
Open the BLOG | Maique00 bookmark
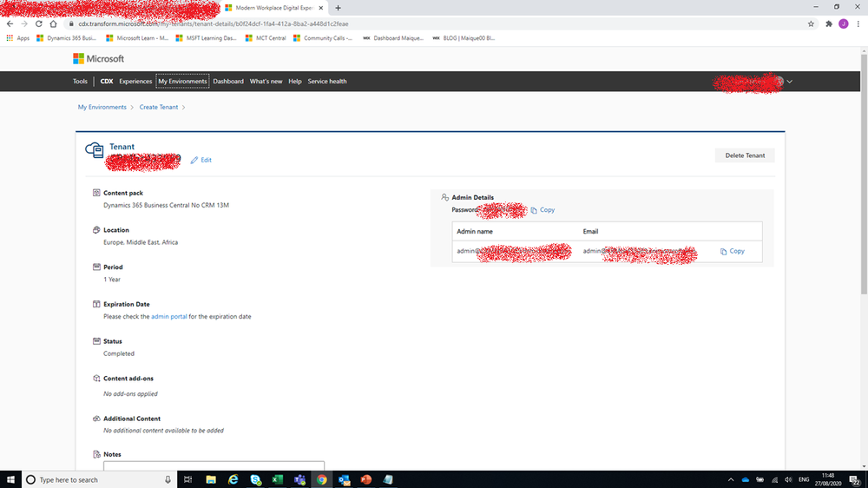[x=464, y=38]
